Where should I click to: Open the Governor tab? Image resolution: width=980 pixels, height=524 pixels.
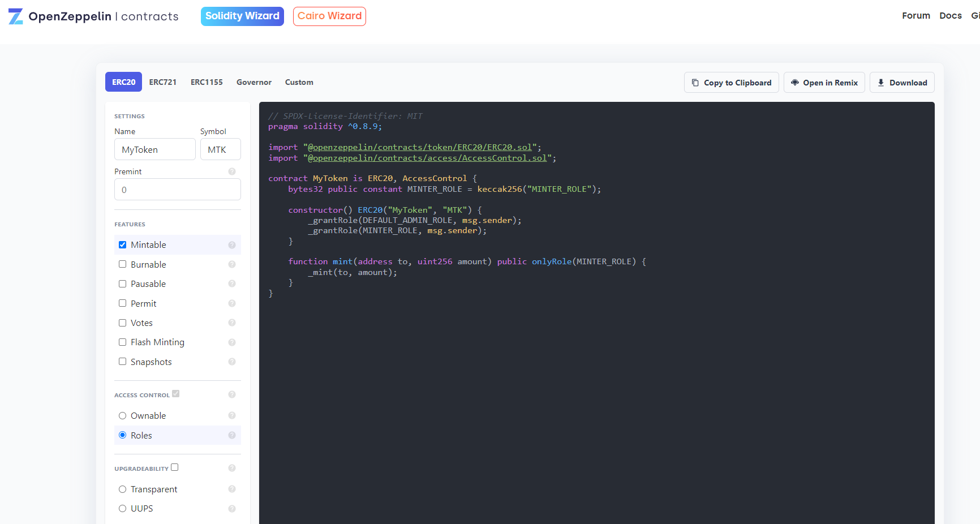[253, 82]
